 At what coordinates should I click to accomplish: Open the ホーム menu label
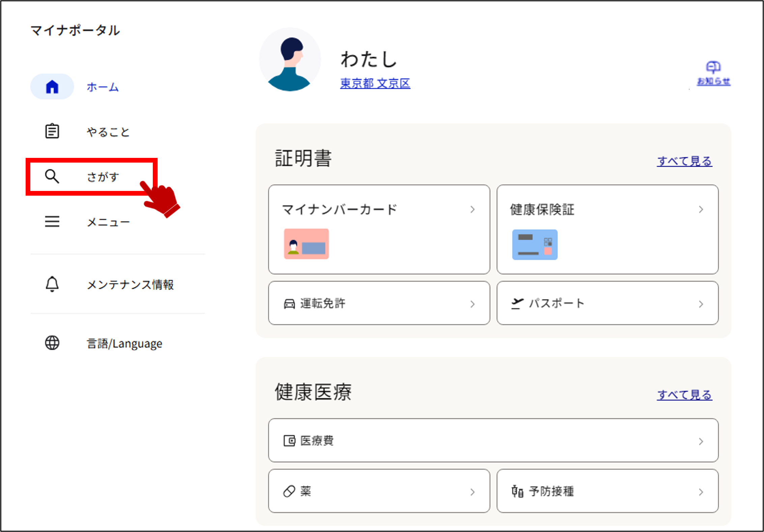coord(103,87)
